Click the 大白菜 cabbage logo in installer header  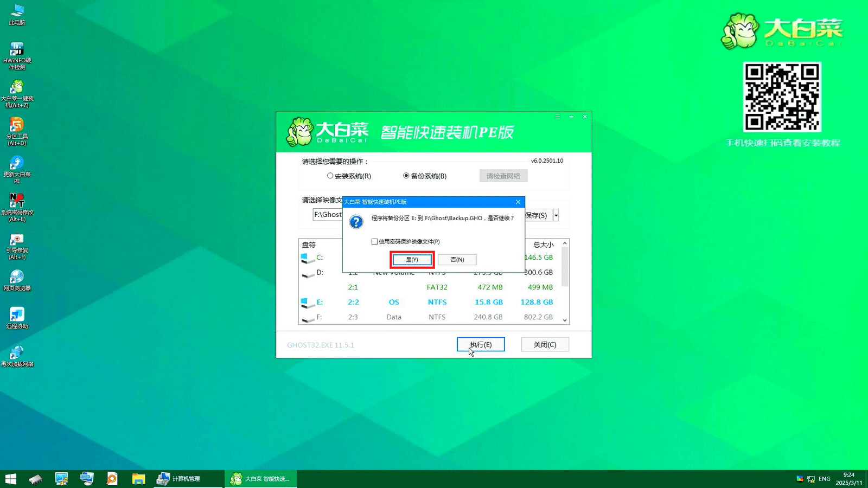(x=300, y=132)
